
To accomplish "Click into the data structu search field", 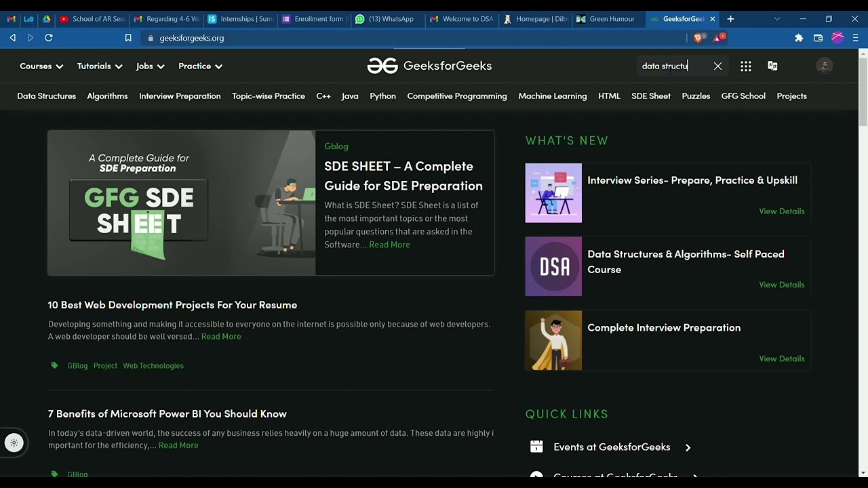I will coord(673,66).
